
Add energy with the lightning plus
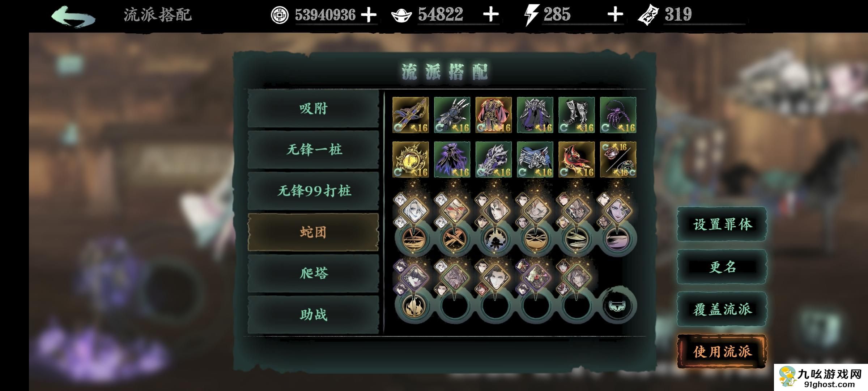(615, 15)
